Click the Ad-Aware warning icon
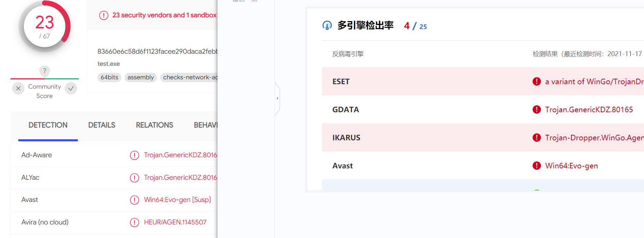The image size is (644, 238). (135, 155)
